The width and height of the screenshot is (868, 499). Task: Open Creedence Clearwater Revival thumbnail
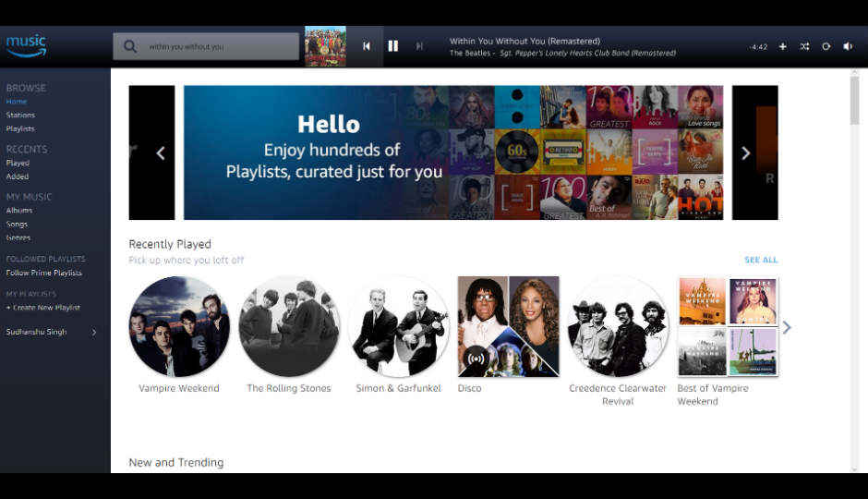tap(618, 327)
